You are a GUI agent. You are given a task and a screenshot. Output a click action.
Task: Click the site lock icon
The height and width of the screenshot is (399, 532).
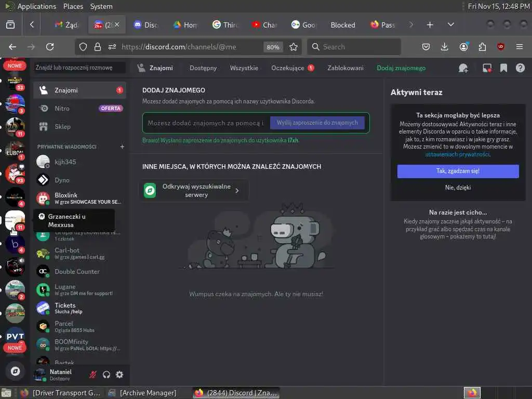(x=98, y=47)
